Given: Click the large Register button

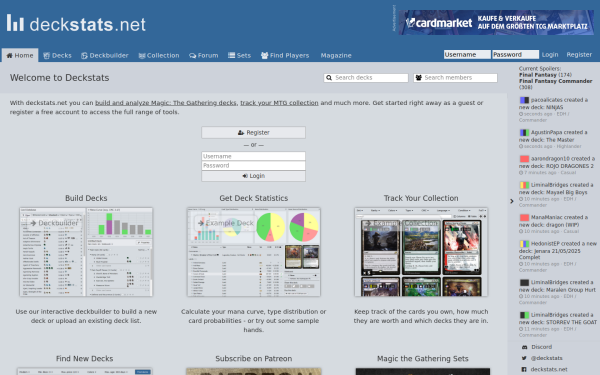Looking at the screenshot, I should [x=253, y=132].
